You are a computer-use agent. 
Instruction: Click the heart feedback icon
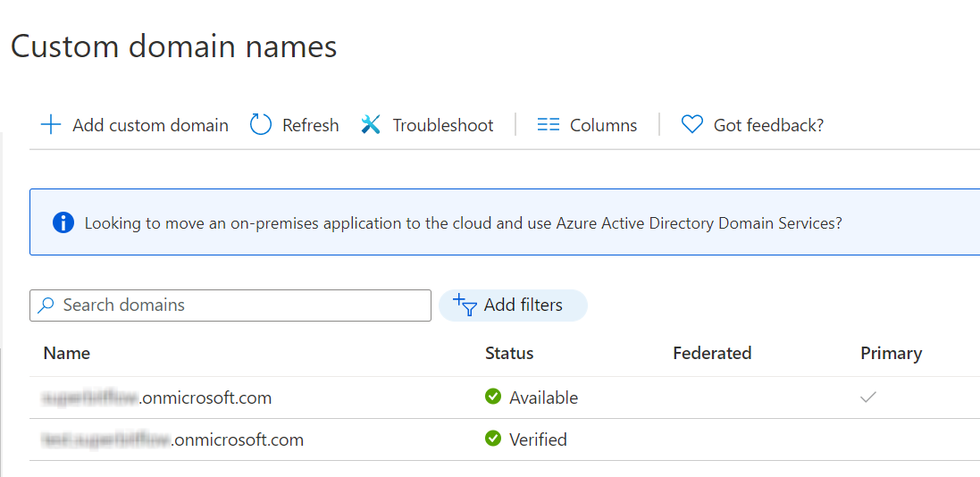coord(691,125)
